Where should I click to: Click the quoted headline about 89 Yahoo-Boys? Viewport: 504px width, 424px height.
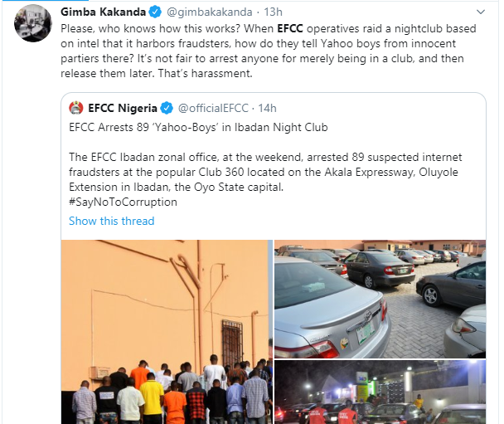pos(198,127)
